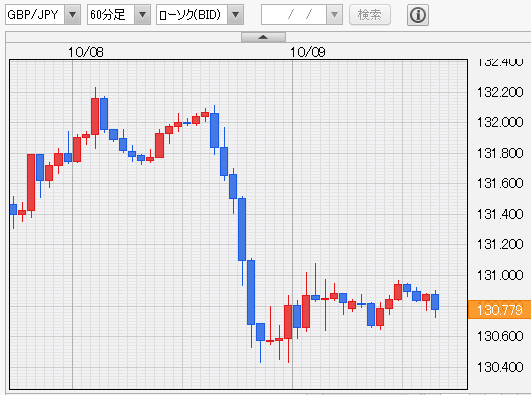531x395 pixels.
Task: Open the information icon button
Action: 418,15
